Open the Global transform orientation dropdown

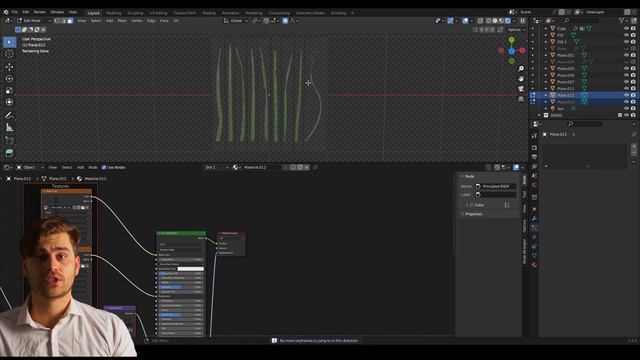(236, 21)
